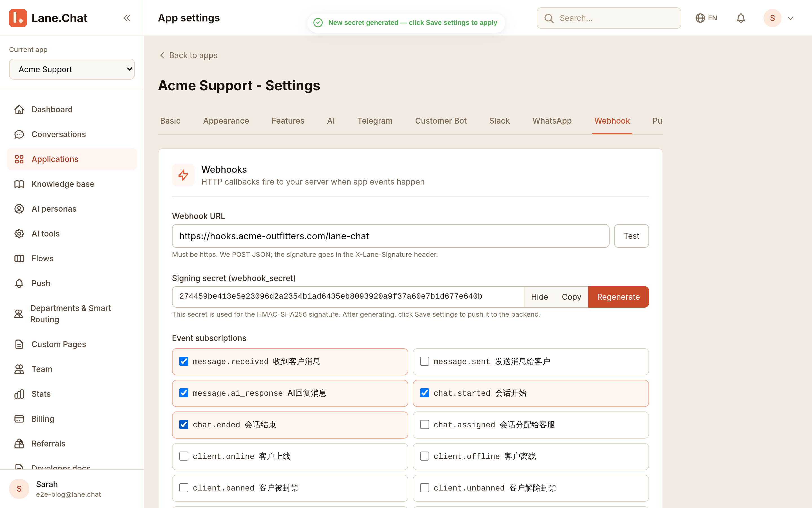
Task: Click the Webhooks lightning bolt icon
Action: [x=183, y=175]
